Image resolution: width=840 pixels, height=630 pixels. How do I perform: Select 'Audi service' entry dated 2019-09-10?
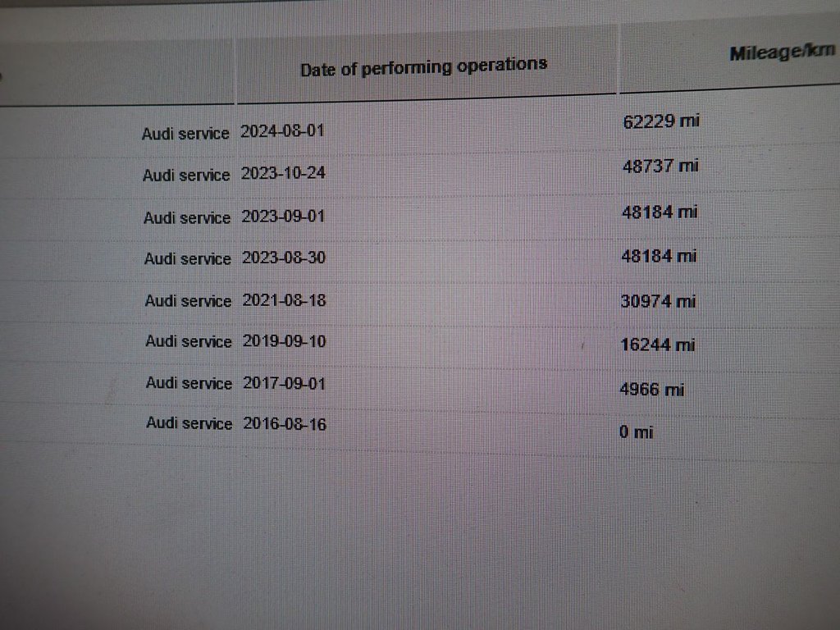click(189, 341)
